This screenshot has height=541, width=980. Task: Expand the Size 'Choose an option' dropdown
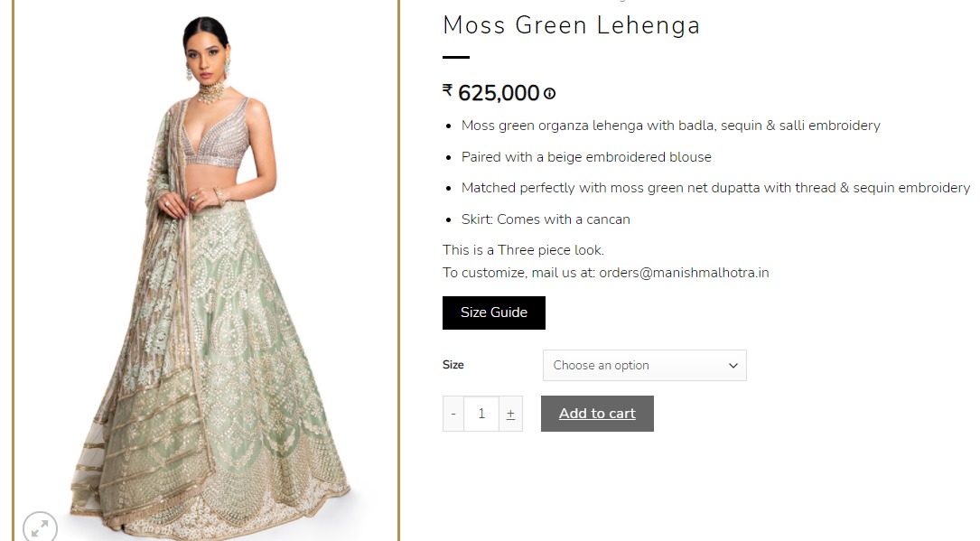pyautogui.click(x=644, y=365)
